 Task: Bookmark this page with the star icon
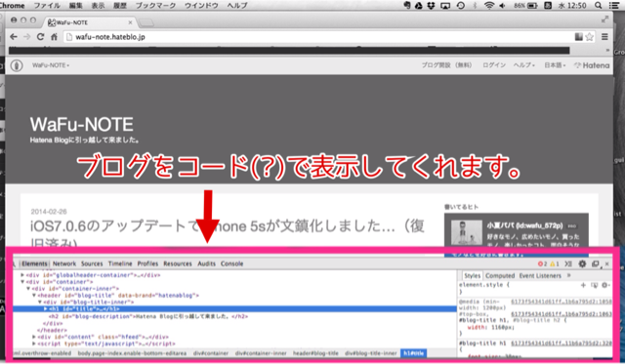coord(590,37)
